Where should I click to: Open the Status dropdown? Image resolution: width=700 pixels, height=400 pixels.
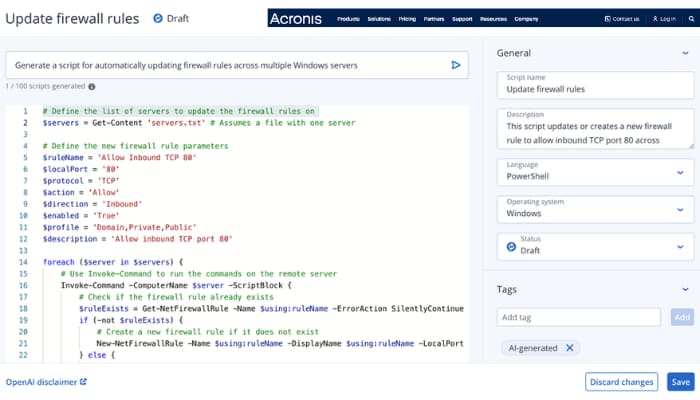pos(596,246)
